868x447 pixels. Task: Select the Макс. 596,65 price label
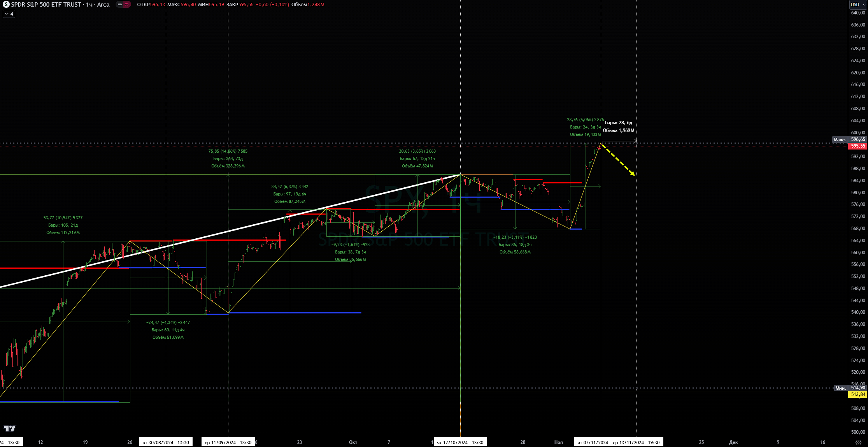pyautogui.click(x=849, y=139)
